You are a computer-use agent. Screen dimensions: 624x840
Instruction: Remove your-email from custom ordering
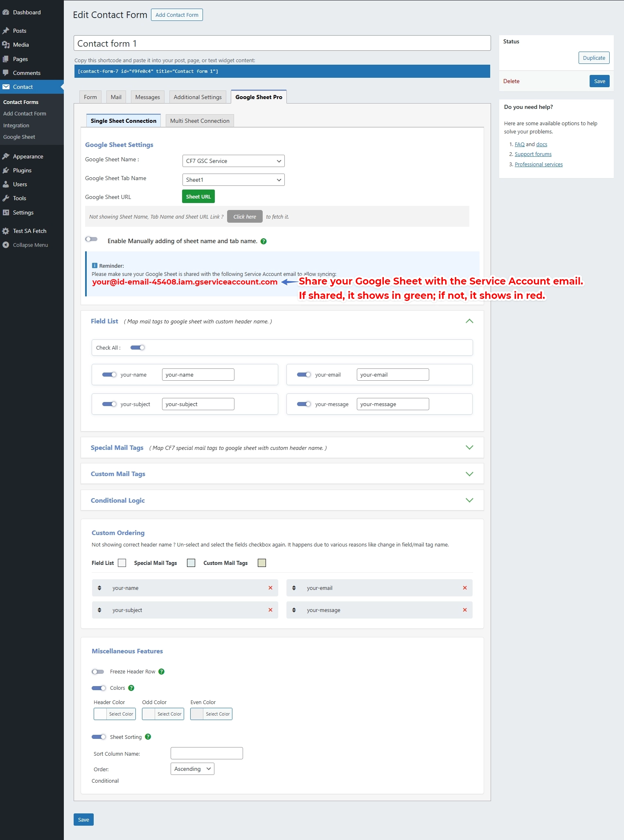[x=464, y=588]
